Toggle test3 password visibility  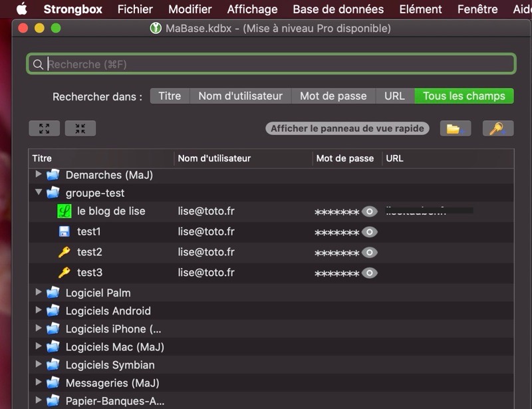click(369, 273)
